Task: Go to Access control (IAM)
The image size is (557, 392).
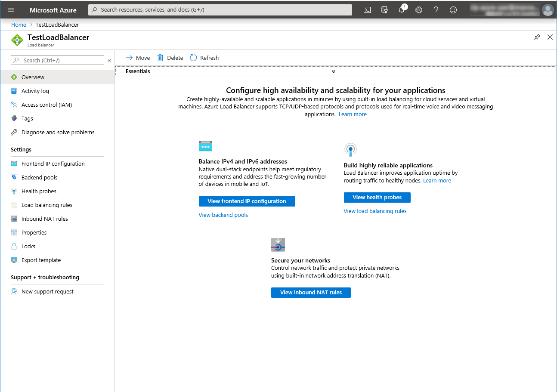Action: tap(46, 105)
